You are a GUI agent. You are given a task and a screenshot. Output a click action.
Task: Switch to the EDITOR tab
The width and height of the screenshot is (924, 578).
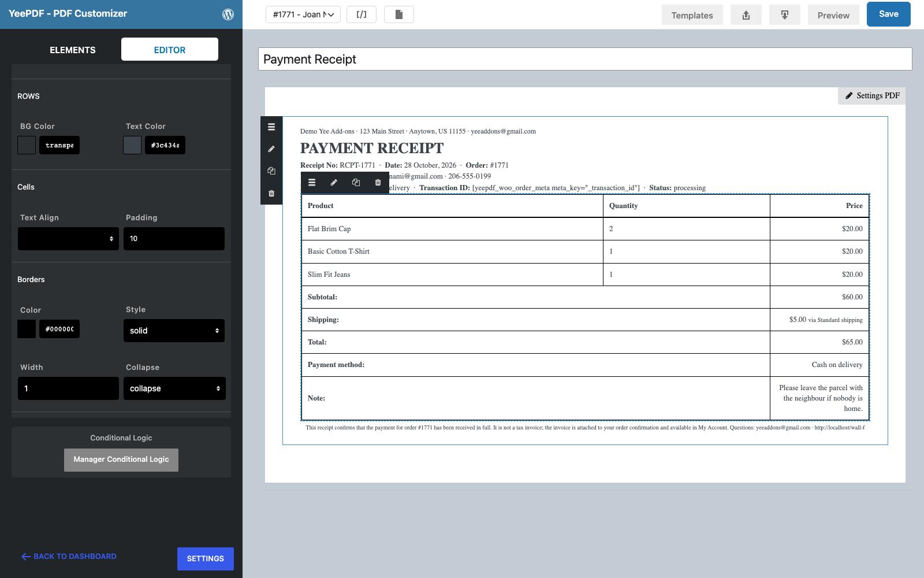(x=170, y=50)
